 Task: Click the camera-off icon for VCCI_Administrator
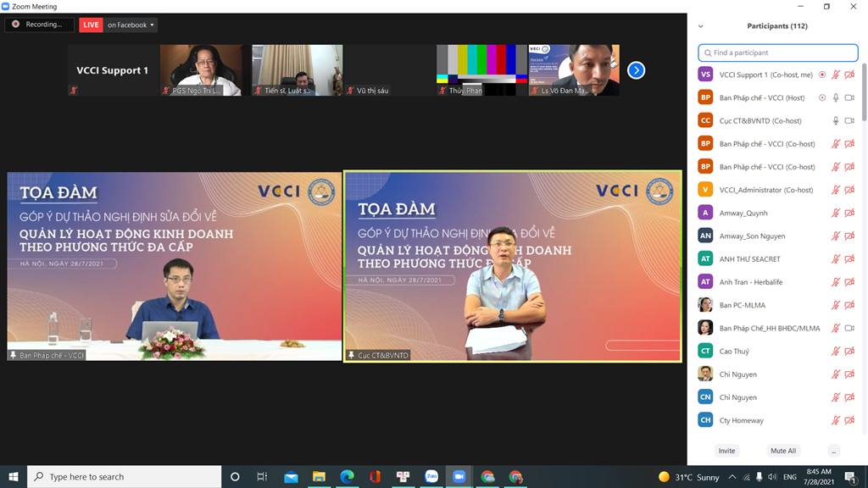(x=849, y=190)
